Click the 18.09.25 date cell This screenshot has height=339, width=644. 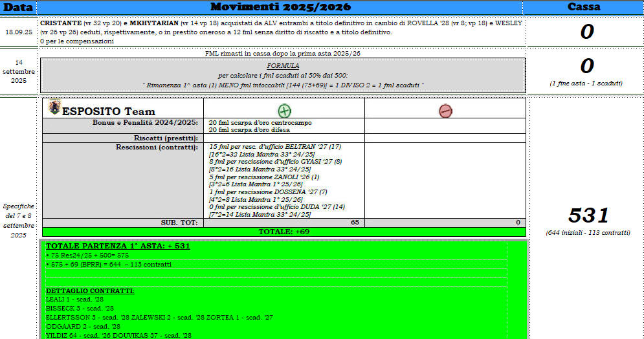pyautogui.click(x=18, y=32)
